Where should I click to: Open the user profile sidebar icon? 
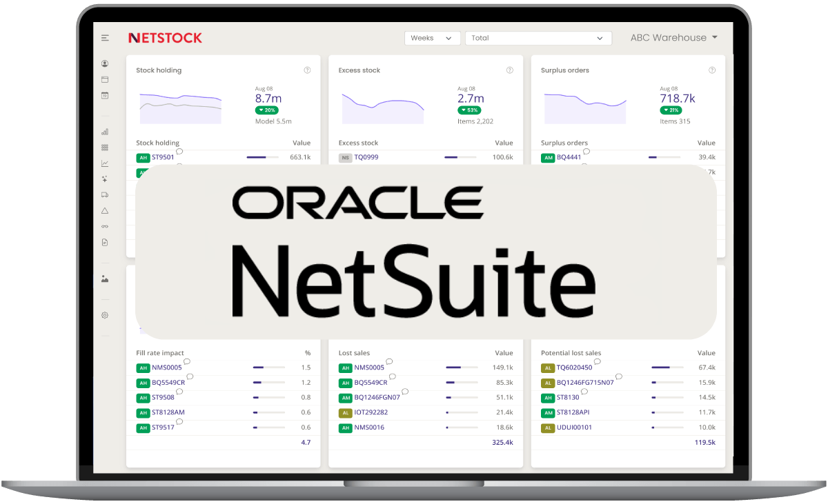point(105,63)
